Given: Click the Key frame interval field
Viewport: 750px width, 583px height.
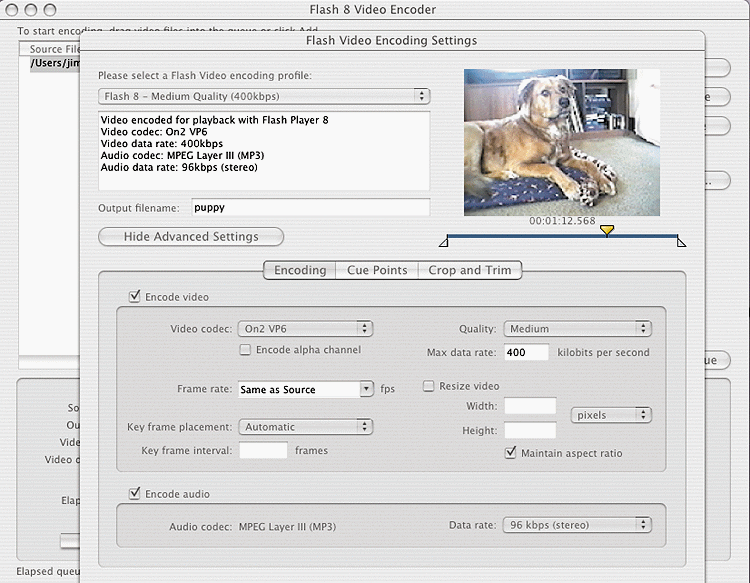Looking at the screenshot, I should tap(263, 451).
